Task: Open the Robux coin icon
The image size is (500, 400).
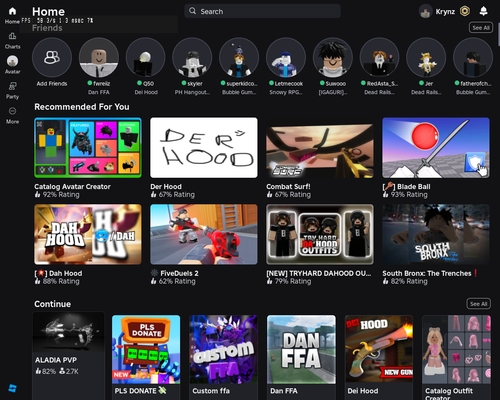Action: point(465,12)
